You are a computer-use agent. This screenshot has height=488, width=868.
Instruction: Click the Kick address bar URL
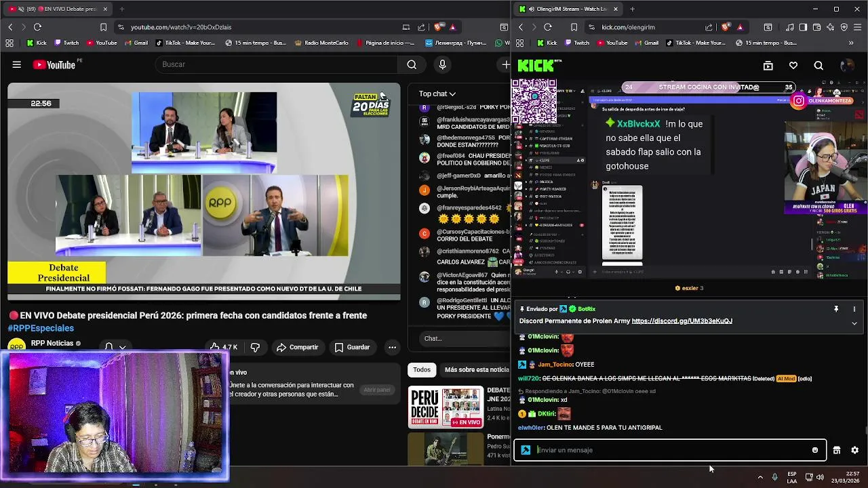click(628, 27)
